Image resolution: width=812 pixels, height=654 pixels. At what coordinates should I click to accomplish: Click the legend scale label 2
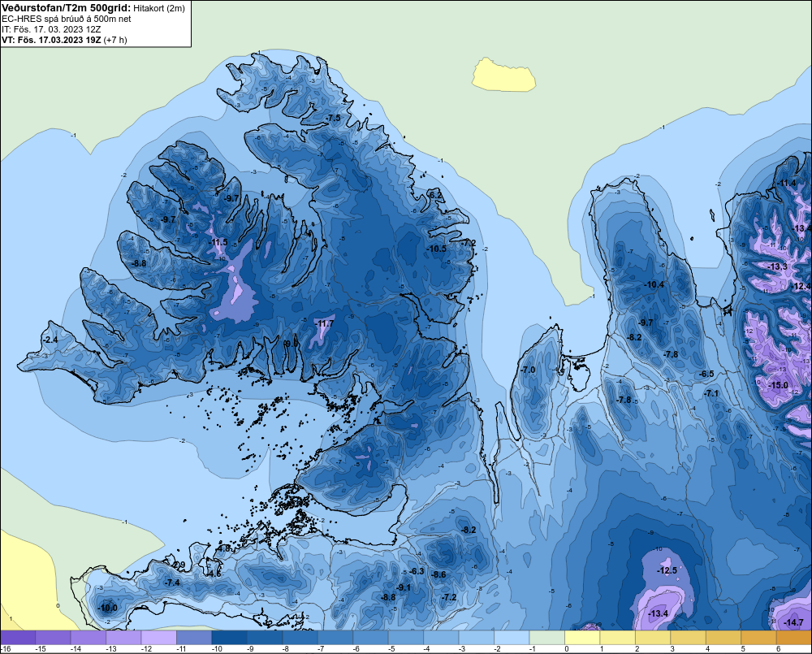point(637,649)
